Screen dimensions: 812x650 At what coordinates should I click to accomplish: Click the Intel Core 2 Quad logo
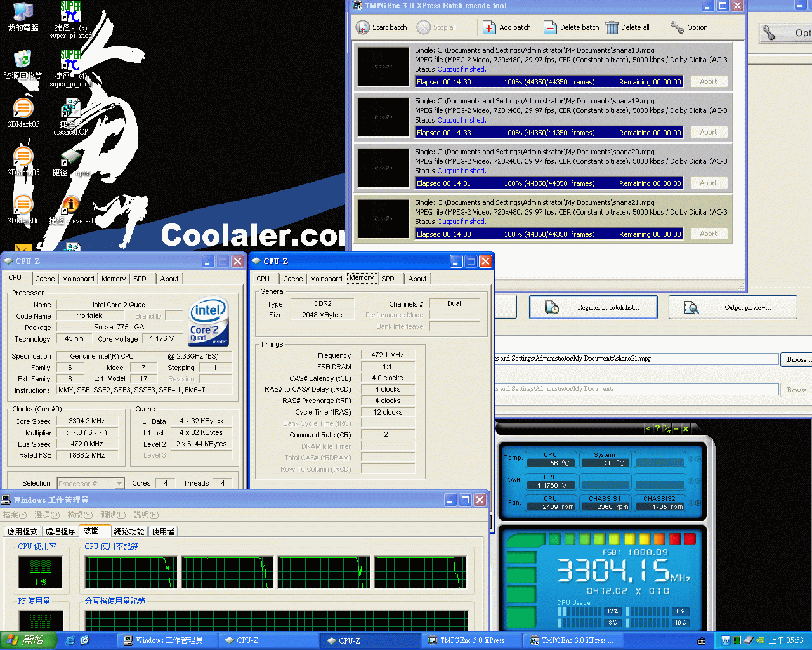[x=209, y=321]
